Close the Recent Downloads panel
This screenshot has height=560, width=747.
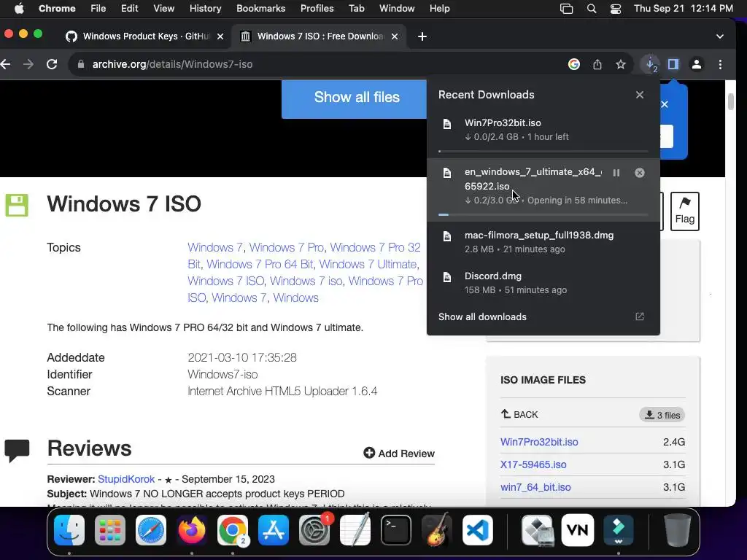pos(640,95)
